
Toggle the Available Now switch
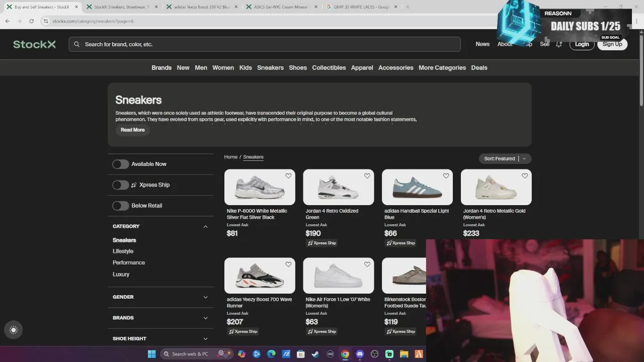(121, 164)
